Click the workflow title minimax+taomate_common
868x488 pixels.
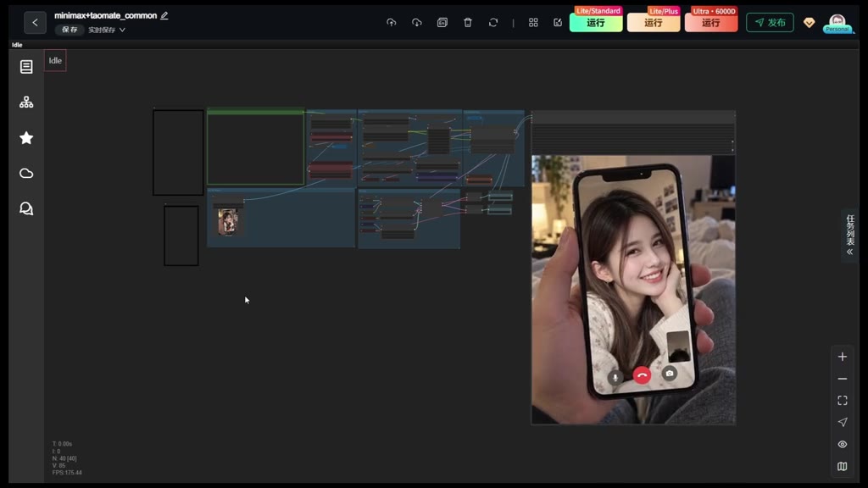pos(106,15)
